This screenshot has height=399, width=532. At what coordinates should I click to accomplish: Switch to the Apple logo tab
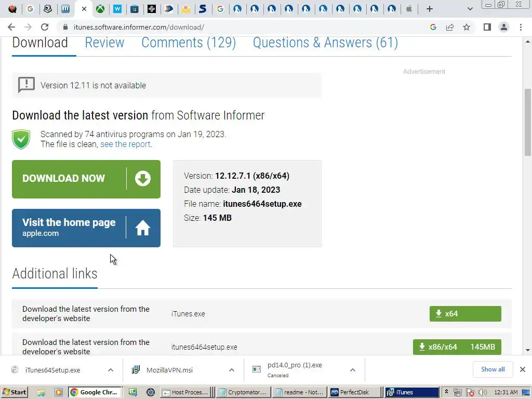point(409,9)
